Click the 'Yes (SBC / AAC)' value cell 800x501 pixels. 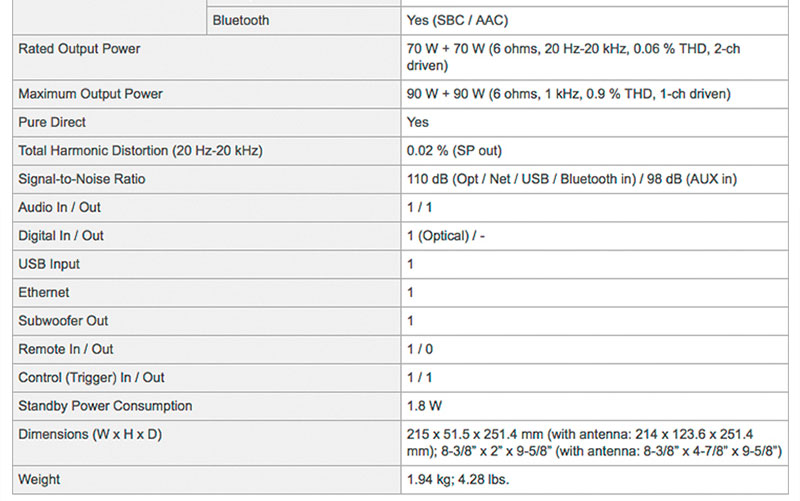click(x=460, y=20)
